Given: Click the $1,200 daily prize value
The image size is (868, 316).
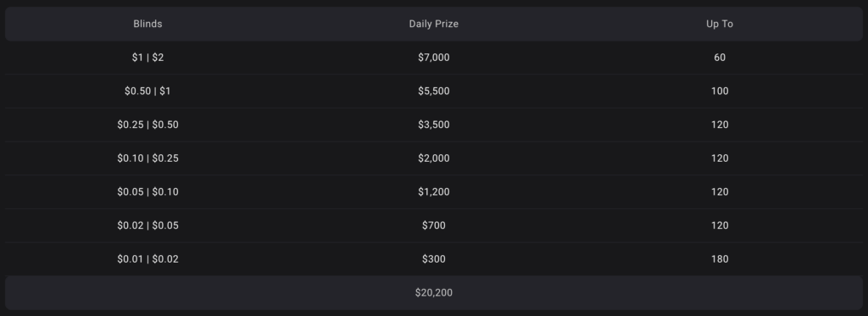Looking at the screenshot, I should pyautogui.click(x=433, y=192).
